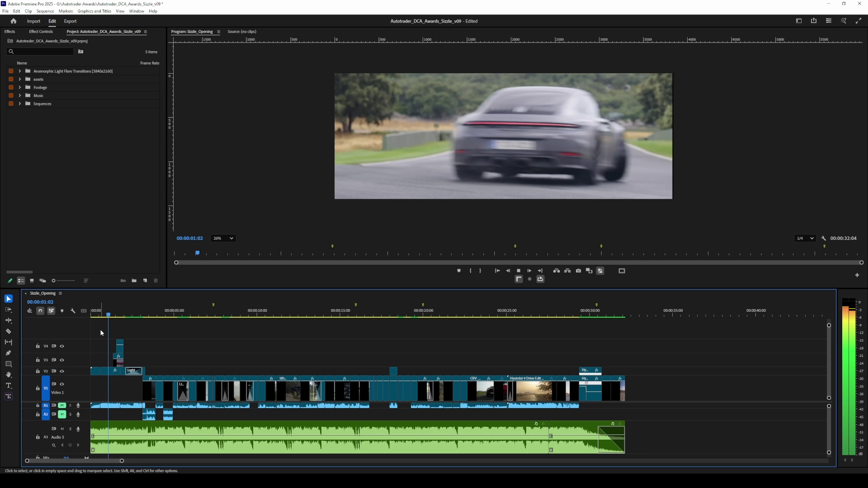Viewport: 868px width, 488px height.
Task: Select the Track Select Forward tool
Action: pyautogui.click(x=9, y=310)
